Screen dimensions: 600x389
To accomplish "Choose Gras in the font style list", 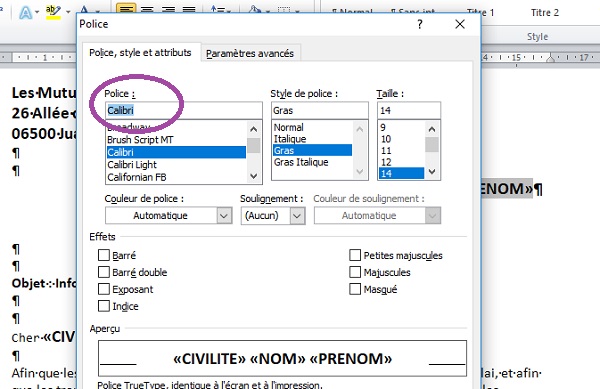I will (312, 150).
